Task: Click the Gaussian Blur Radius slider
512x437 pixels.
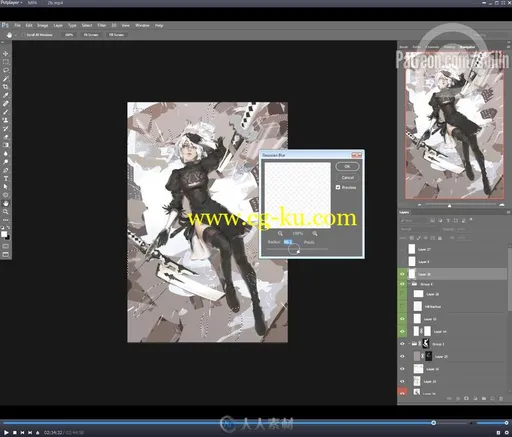Action: tap(297, 249)
